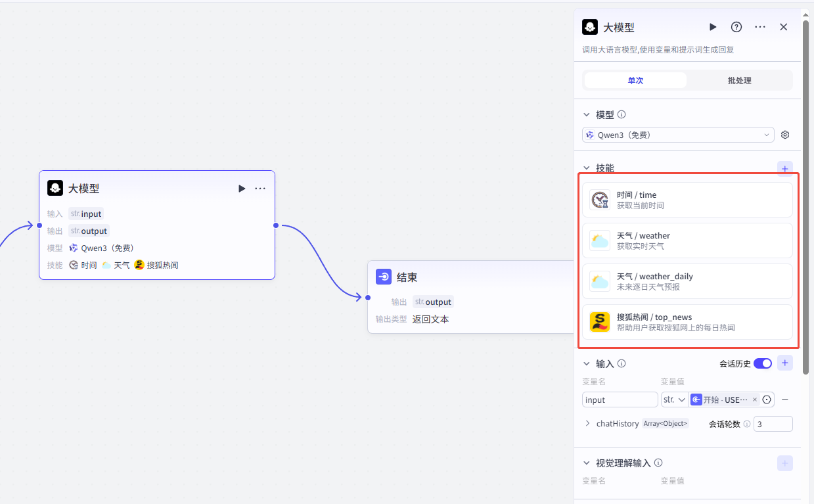Select the 单次 tab
Viewport: 814px width, 504px height.
tap(635, 80)
